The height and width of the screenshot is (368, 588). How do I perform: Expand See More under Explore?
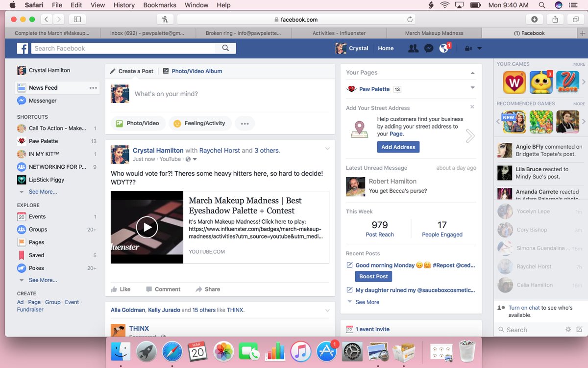[x=43, y=280]
